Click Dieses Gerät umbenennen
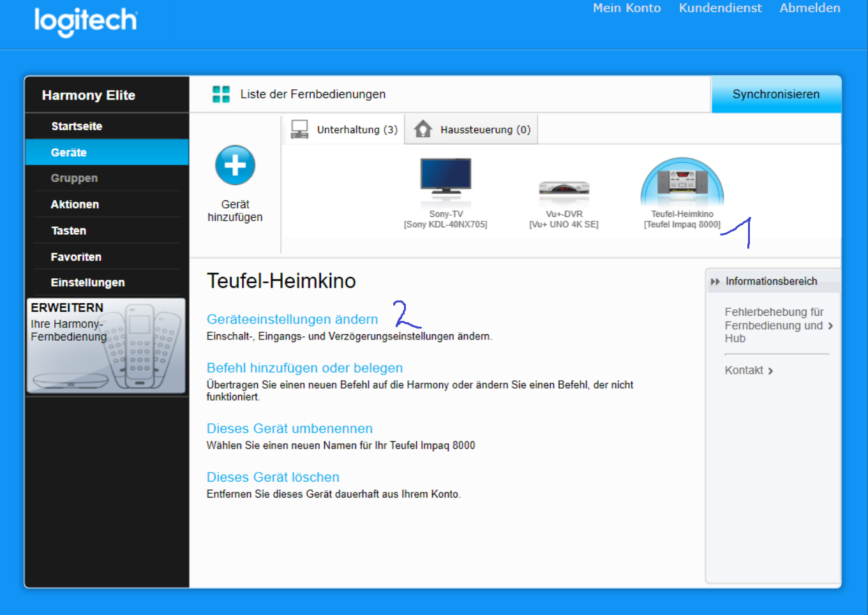 tap(289, 429)
